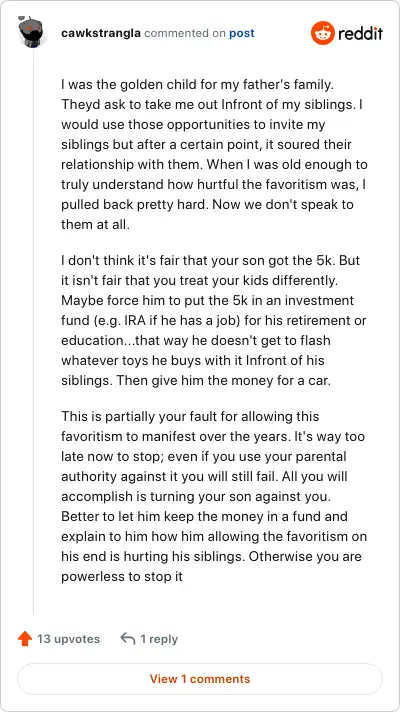The height and width of the screenshot is (712, 400).
Task: Click the curved reply arrow icon
Action: pos(128,639)
